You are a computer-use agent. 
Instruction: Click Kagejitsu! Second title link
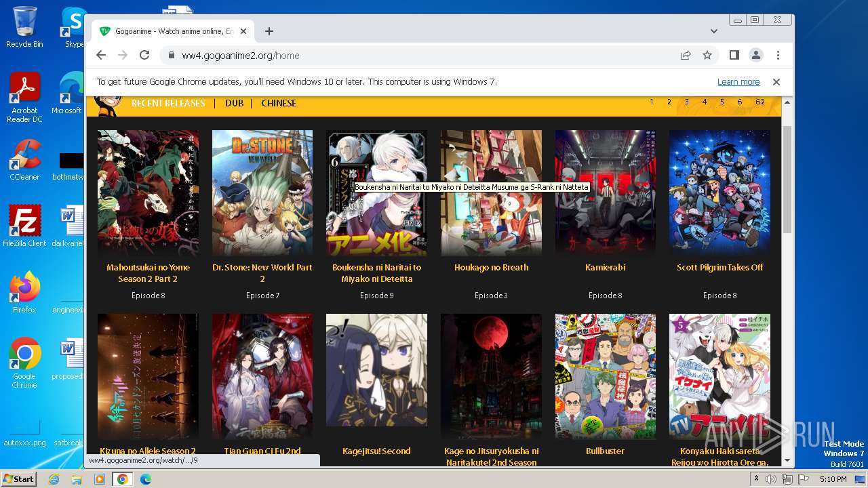[x=376, y=451]
